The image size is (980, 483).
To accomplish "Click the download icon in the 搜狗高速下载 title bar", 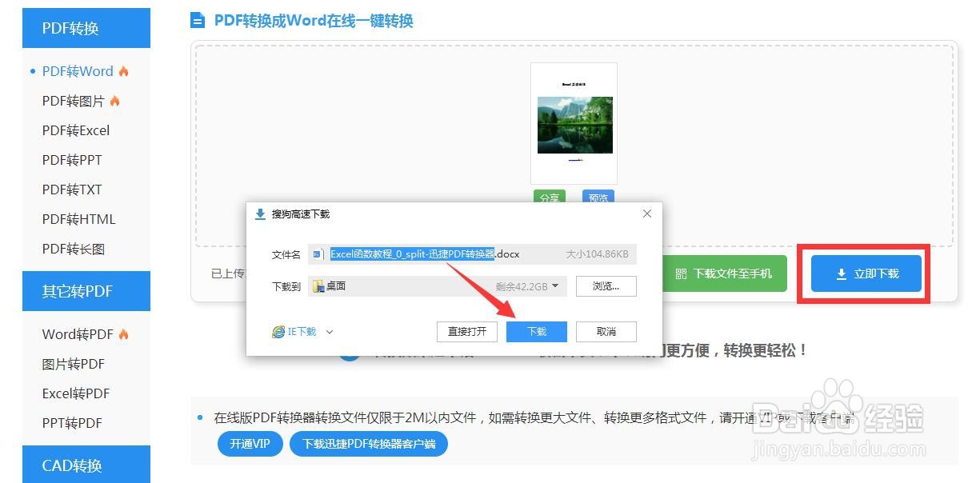I will coord(260,214).
